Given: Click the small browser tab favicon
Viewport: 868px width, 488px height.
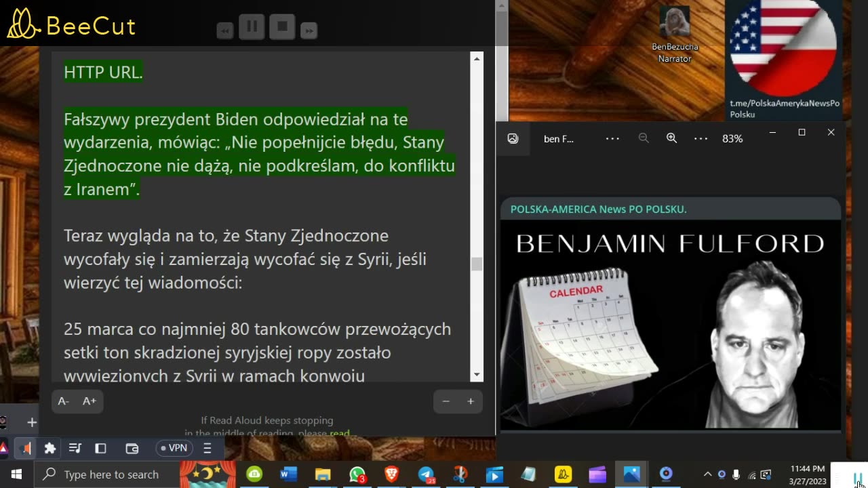Looking at the screenshot, I should tap(3, 422).
